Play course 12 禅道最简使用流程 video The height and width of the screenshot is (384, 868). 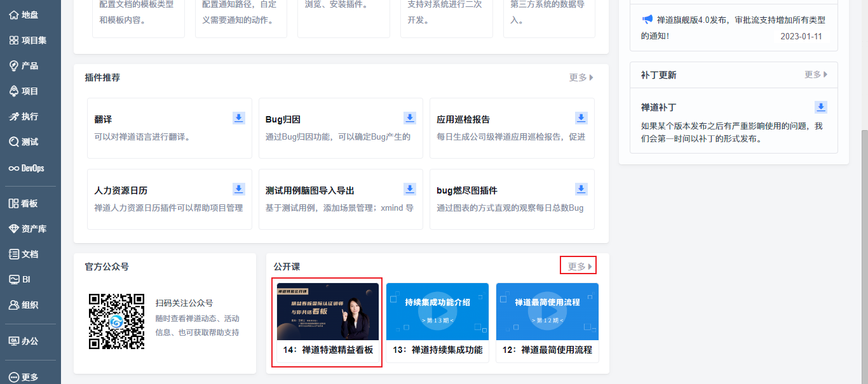(547, 312)
